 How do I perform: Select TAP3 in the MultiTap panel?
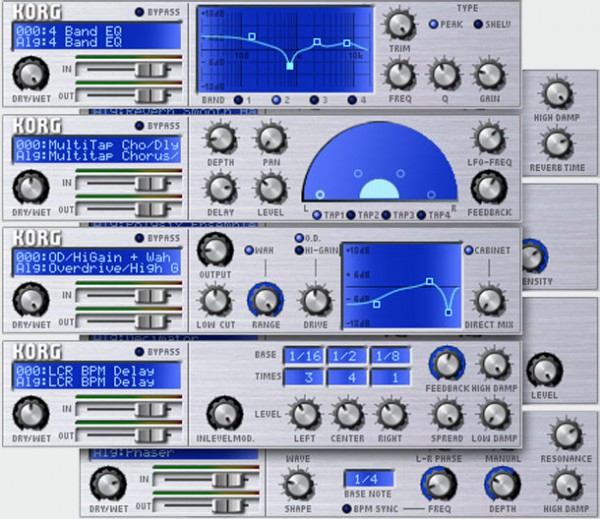(x=386, y=215)
